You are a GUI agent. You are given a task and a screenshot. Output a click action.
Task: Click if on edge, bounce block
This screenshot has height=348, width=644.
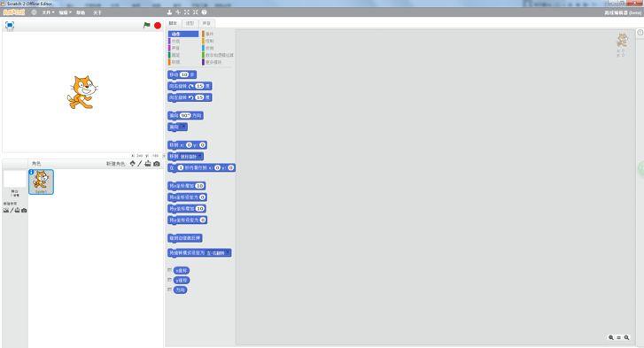pos(185,238)
